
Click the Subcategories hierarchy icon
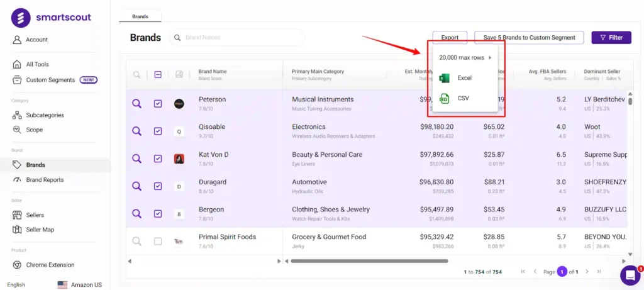click(x=17, y=115)
